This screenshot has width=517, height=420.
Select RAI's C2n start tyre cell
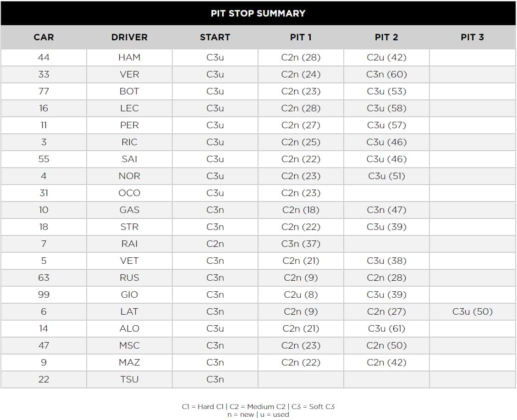point(215,244)
